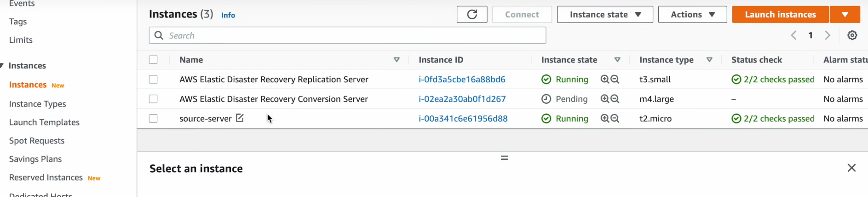868x197 pixels.
Task: Click the source-server name text
Action: pyautogui.click(x=205, y=118)
